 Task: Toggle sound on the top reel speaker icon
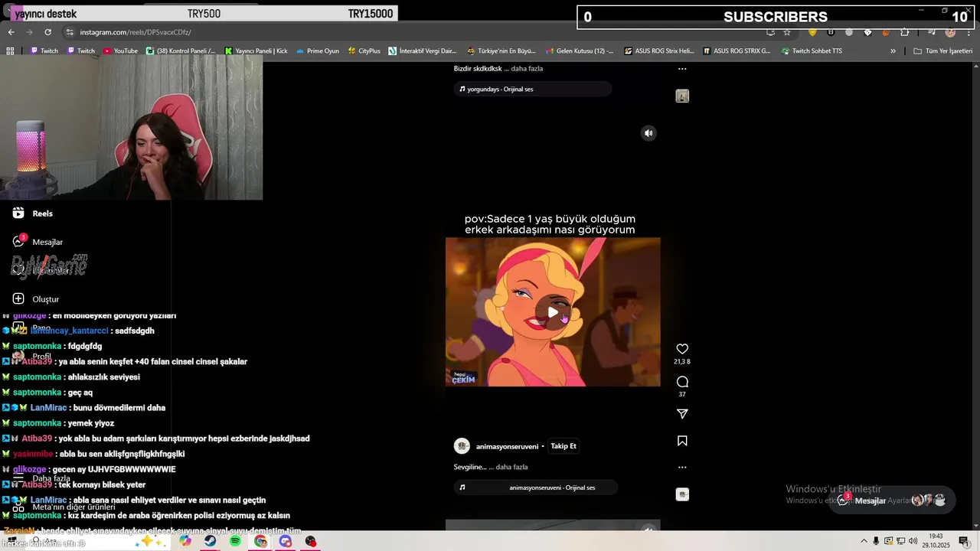[648, 133]
